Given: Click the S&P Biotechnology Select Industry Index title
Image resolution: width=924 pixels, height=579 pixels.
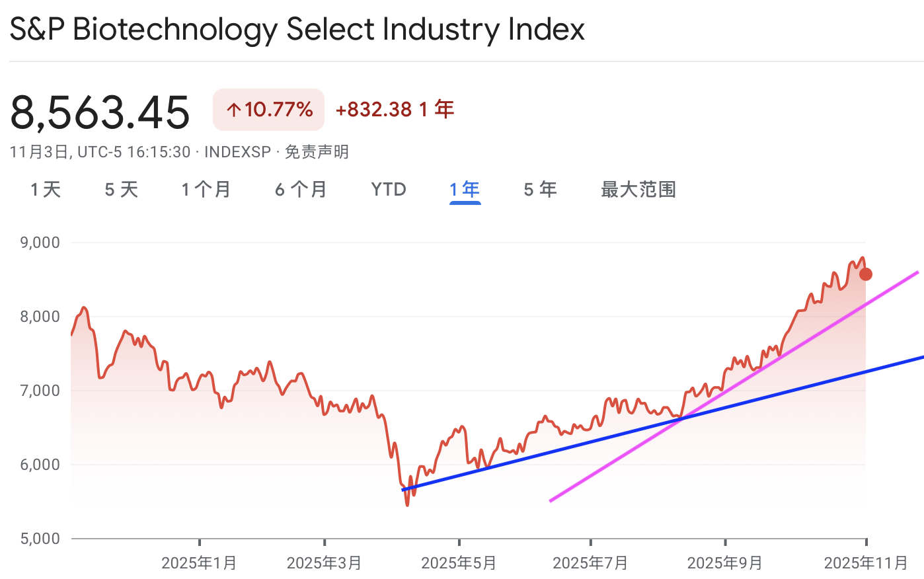Looking at the screenshot, I should coord(297,30).
